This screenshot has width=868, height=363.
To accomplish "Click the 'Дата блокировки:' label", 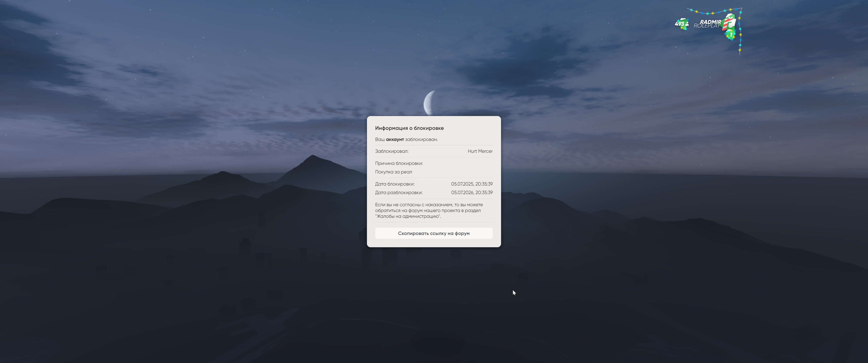I will click(x=395, y=184).
